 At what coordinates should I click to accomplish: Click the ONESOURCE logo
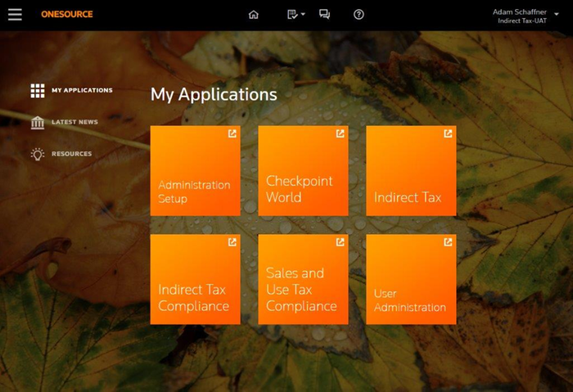point(67,15)
